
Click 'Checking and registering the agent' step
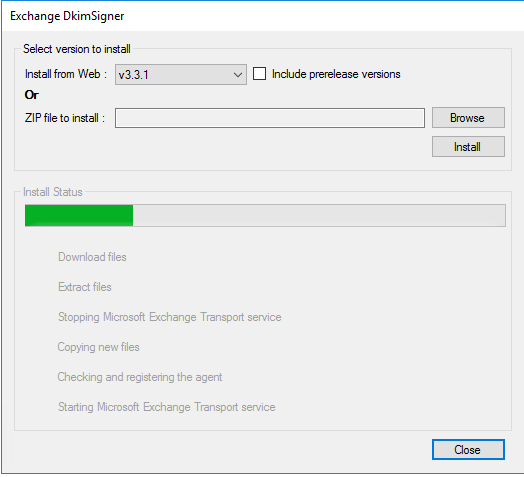pyautogui.click(x=140, y=377)
